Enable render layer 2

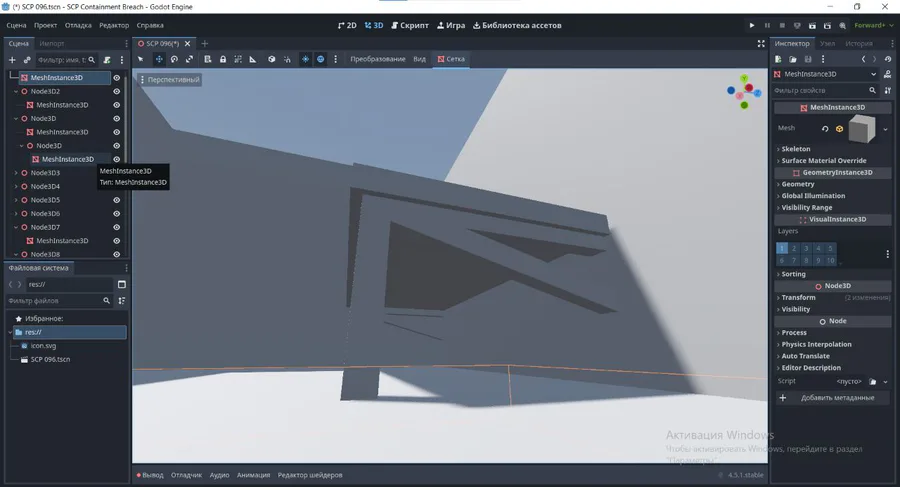(x=794, y=248)
